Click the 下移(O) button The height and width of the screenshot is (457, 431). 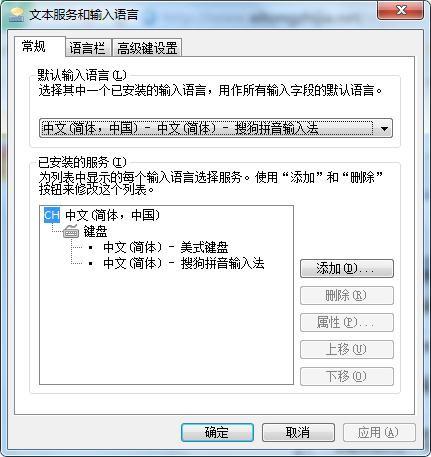(347, 376)
